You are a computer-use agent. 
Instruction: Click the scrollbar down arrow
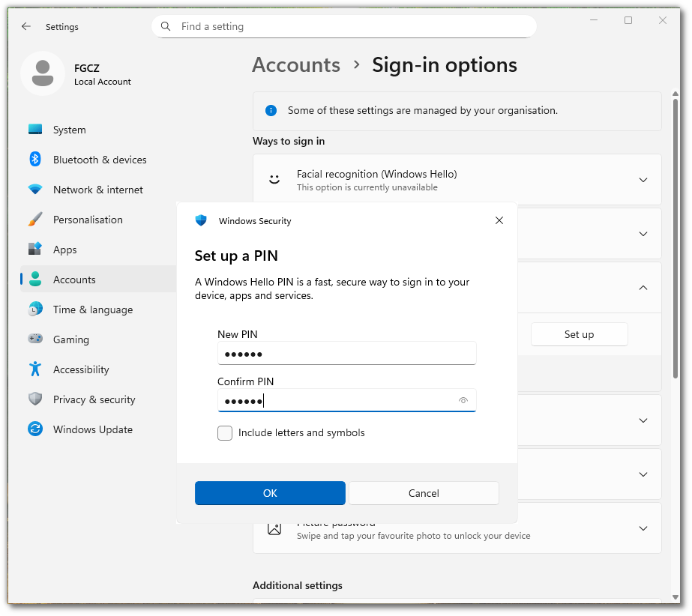click(x=676, y=597)
